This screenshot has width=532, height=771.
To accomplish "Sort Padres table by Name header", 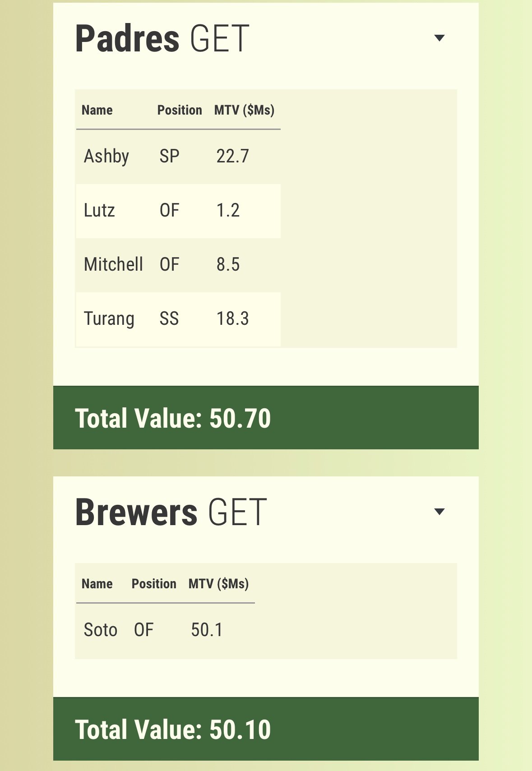I will (x=97, y=110).
